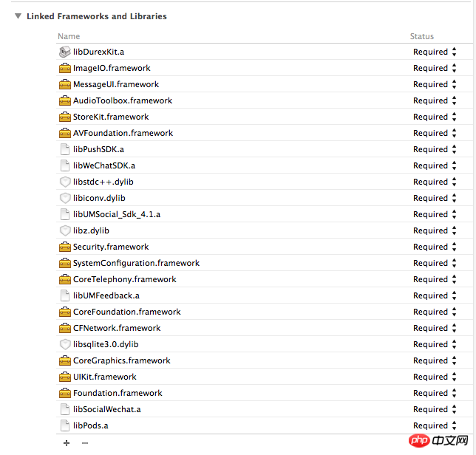Click the AudioToolbox.framework toolbox icon

pos(64,100)
